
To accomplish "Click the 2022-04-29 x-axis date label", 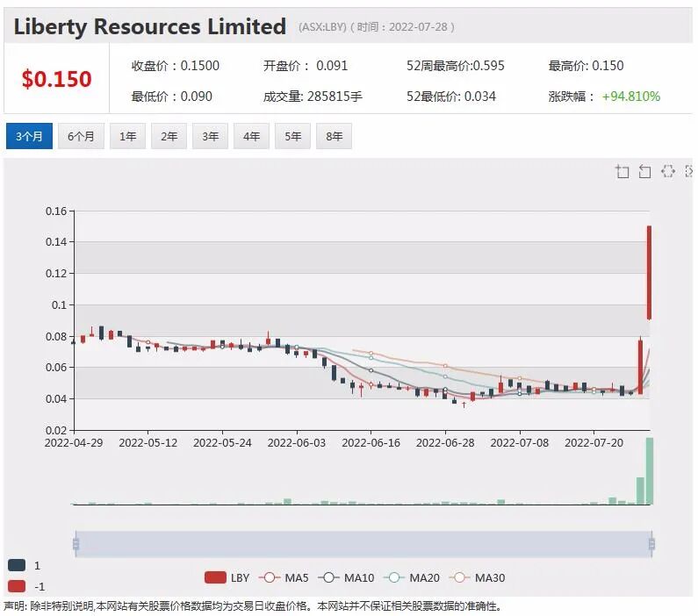I will click(x=74, y=443).
